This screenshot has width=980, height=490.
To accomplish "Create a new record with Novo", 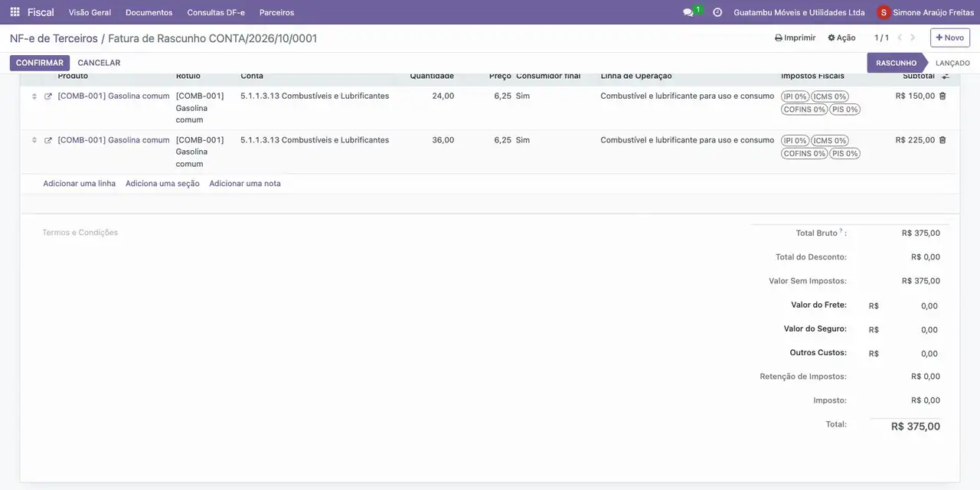I will pyautogui.click(x=950, y=38).
